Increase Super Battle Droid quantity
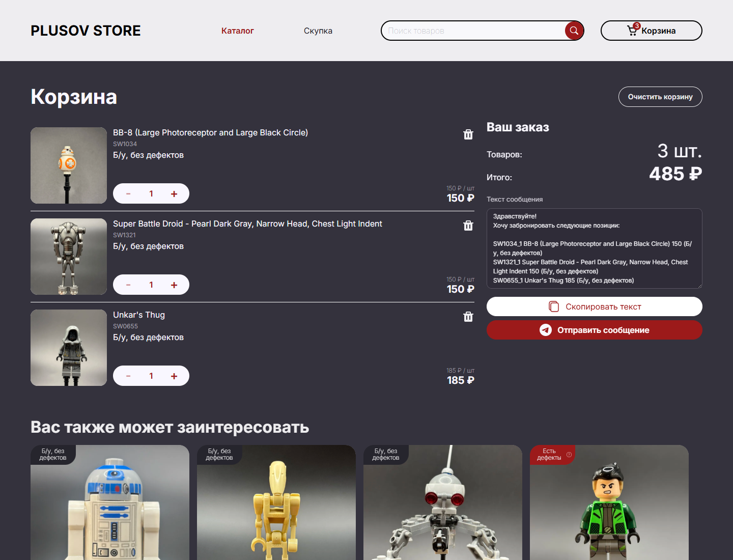Image resolution: width=733 pixels, height=560 pixels. [174, 285]
